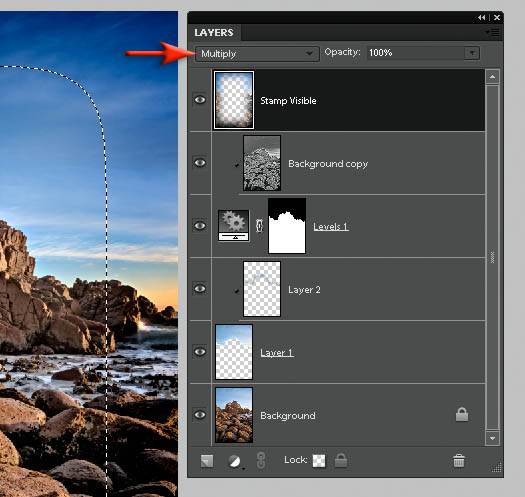Open the Opacity slider dropdown arrow

coord(472,53)
